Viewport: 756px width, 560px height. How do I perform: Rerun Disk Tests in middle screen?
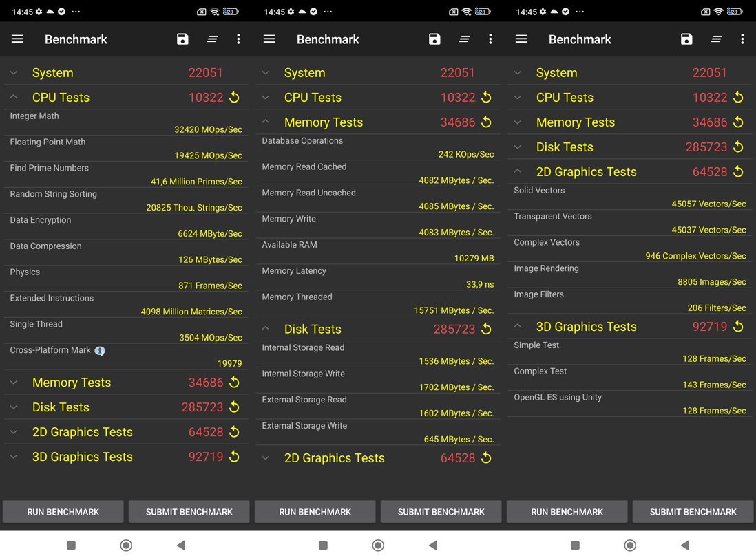tap(487, 329)
